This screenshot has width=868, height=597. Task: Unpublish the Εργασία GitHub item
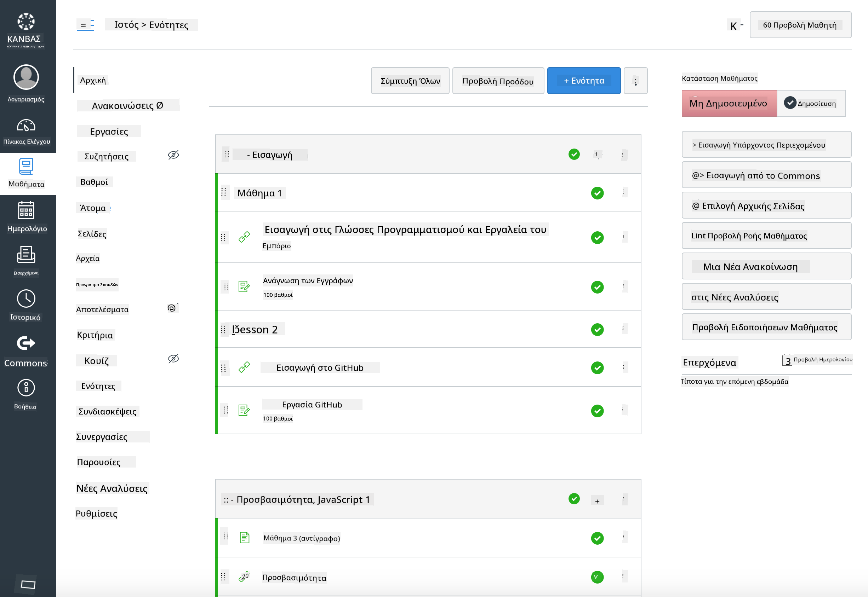click(x=597, y=411)
